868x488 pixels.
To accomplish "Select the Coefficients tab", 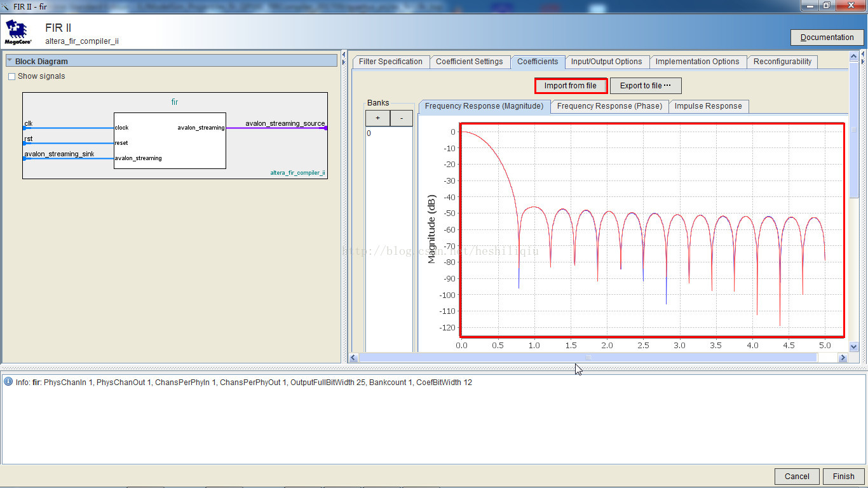I will point(538,62).
